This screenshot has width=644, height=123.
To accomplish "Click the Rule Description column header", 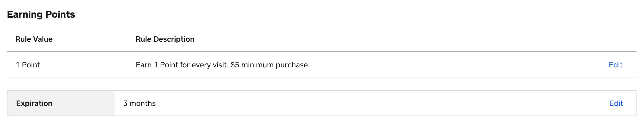I will pyautogui.click(x=165, y=39).
